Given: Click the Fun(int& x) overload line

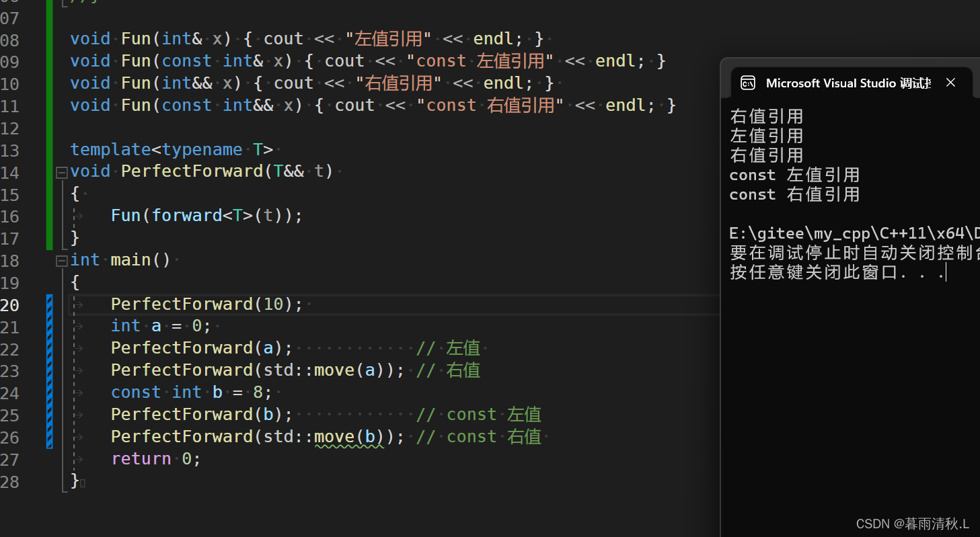Looking at the screenshot, I should tap(307, 39).
